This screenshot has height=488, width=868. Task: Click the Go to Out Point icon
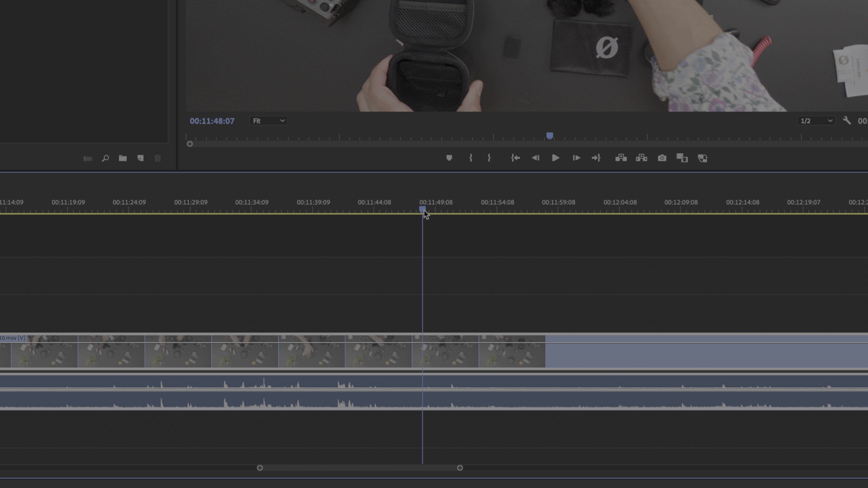tap(596, 158)
